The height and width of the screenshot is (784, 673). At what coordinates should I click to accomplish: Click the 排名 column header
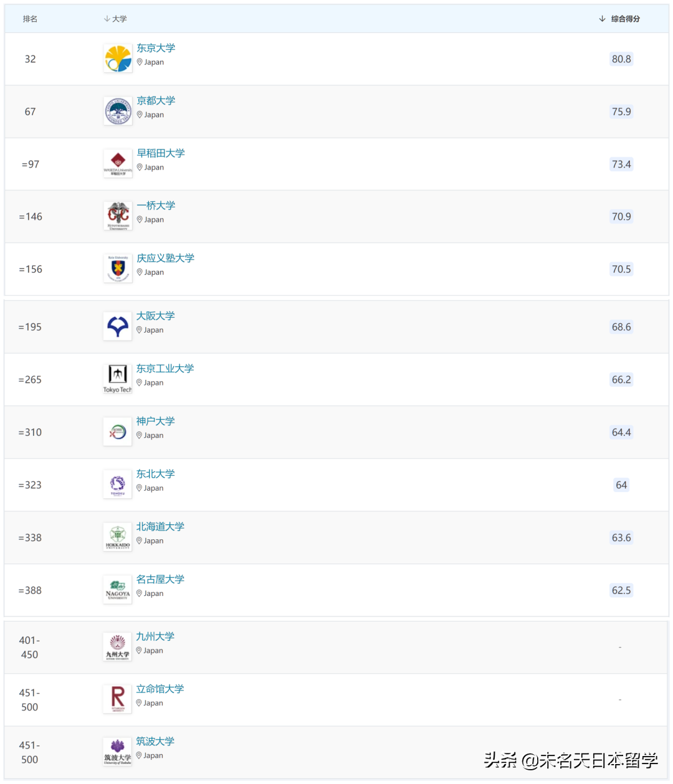pyautogui.click(x=30, y=19)
